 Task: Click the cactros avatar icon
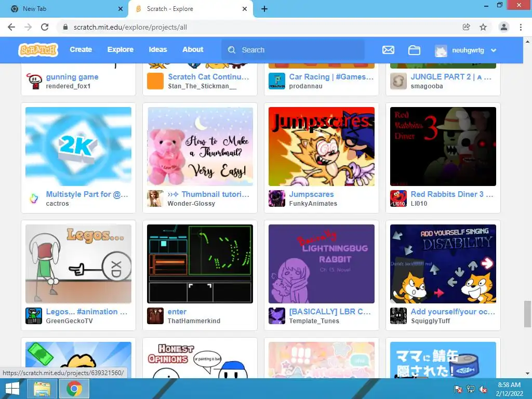coord(34,198)
